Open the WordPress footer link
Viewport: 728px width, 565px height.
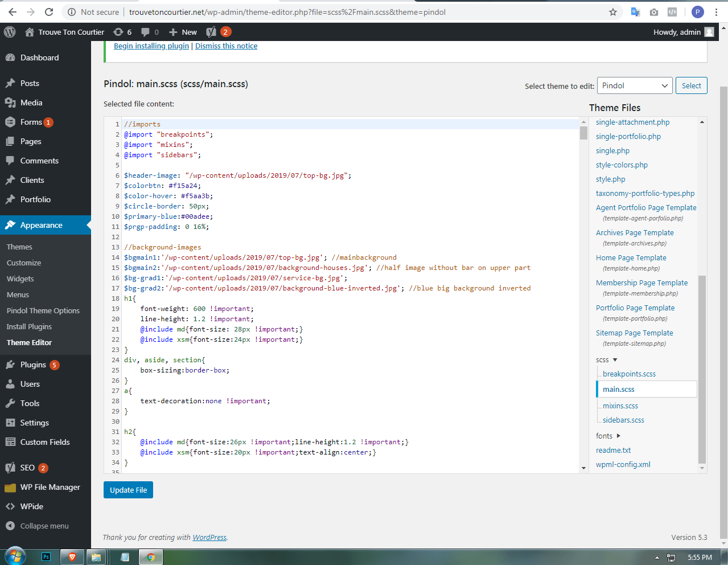coord(209,537)
